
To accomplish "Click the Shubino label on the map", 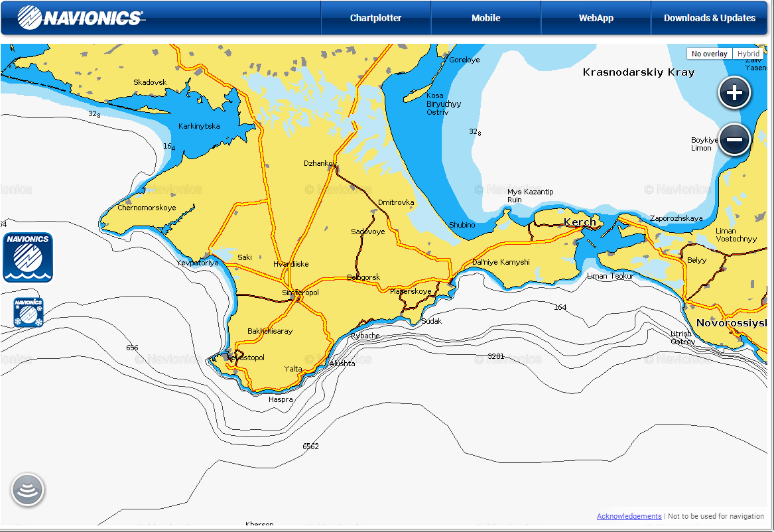I will coord(462,225).
